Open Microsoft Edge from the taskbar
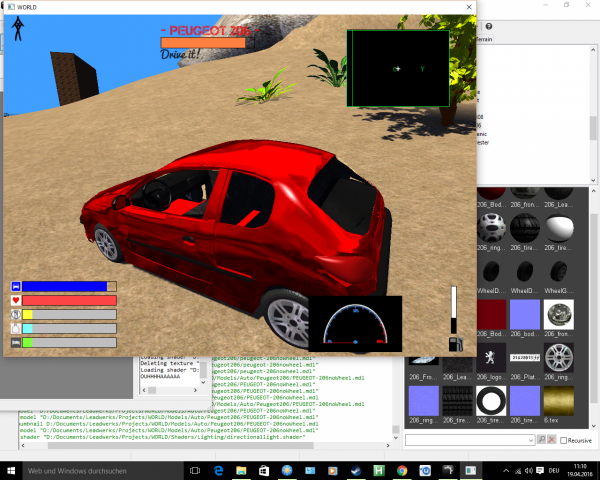Screen dimensions: 600x480 (219, 469)
